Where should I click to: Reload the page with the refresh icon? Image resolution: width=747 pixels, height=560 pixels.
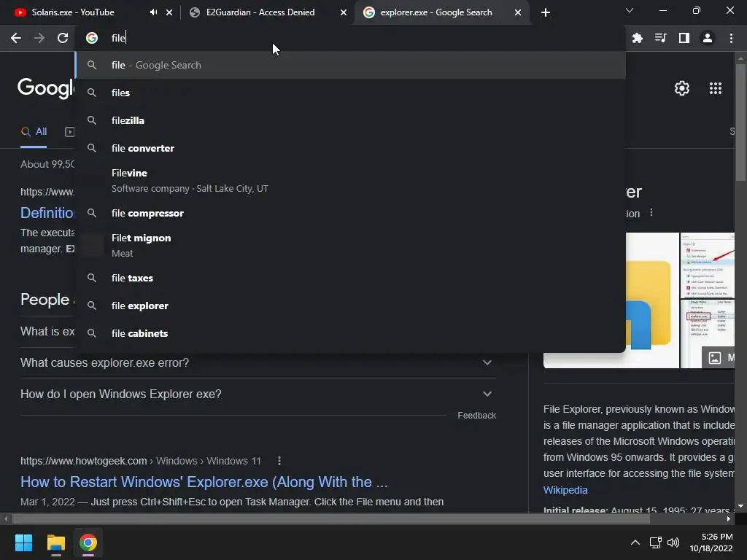pos(63,38)
